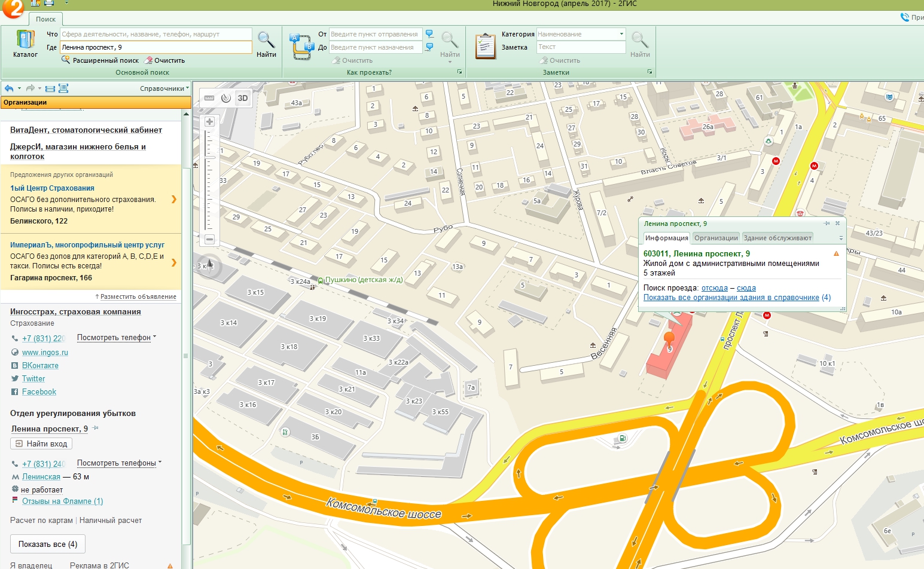Click the Заметки Найти magnifier
The width and height of the screenshot is (924, 569).
pyautogui.click(x=640, y=44)
